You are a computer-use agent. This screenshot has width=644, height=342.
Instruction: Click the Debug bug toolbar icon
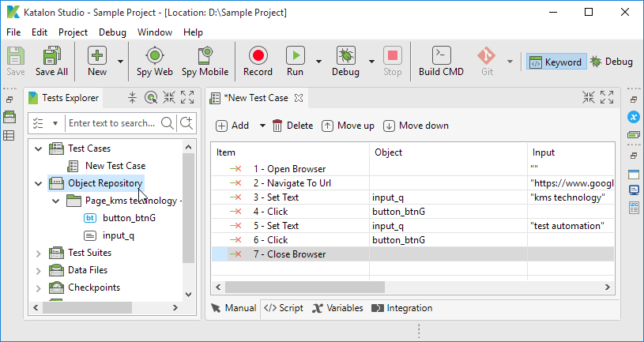(346, 56)
